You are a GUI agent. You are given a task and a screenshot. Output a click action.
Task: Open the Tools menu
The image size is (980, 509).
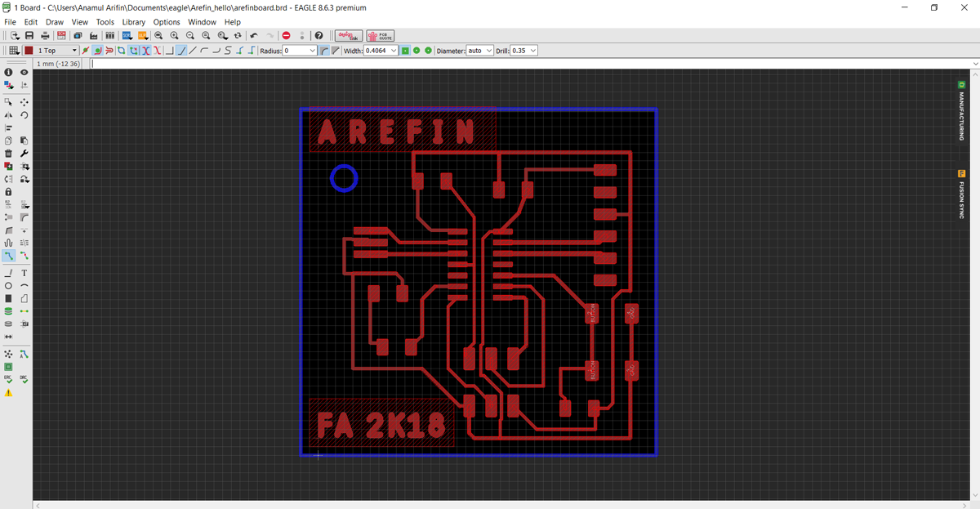[x=105, y=22]
